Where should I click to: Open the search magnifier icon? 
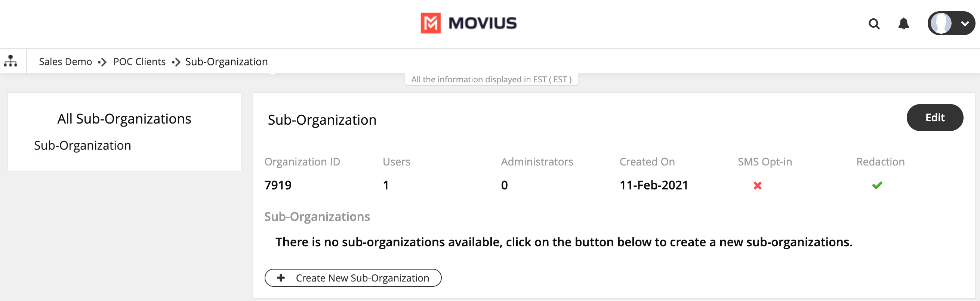pyautogui.click(x=874, y=24)
